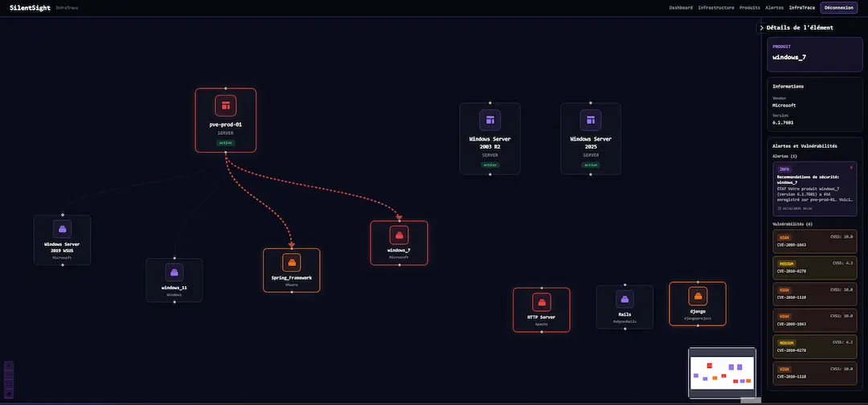Click the Windows Server 2019 WSUS product icon

click(63, 228)
